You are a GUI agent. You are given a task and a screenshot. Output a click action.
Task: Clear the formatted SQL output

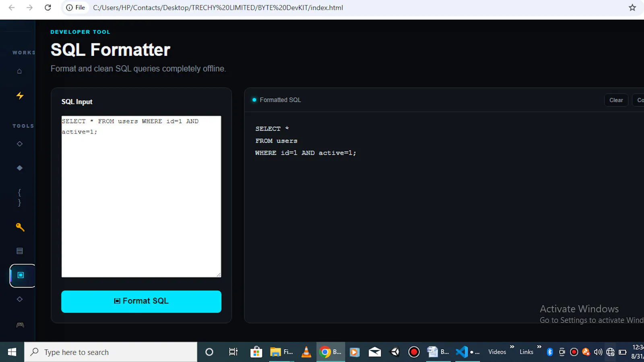616,100
